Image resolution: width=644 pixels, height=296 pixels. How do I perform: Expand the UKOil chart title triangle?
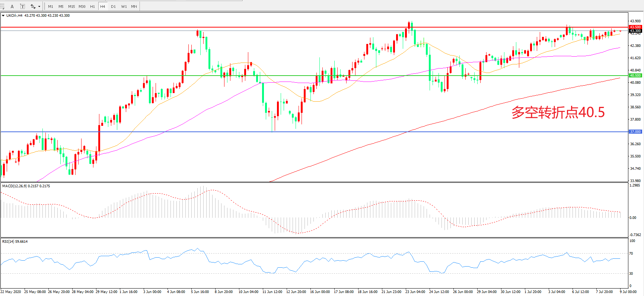coord(3,16)
